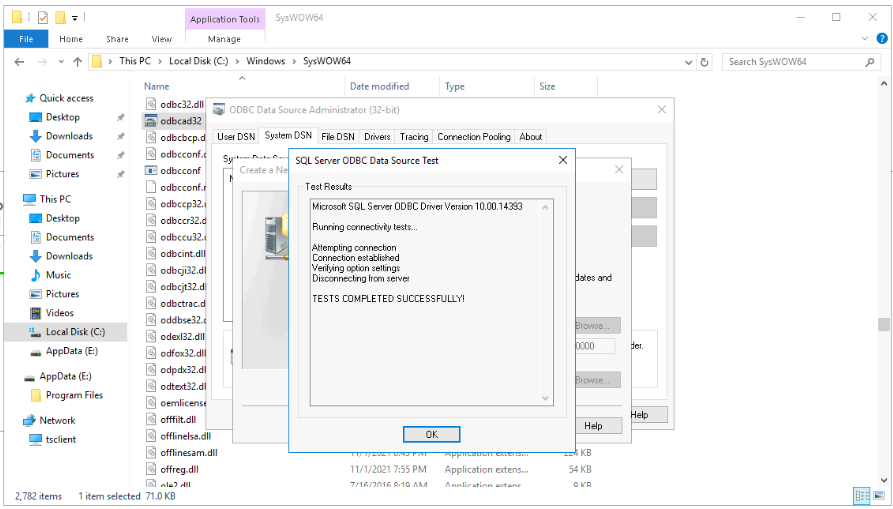Select This PC in the navigation pane
Viewport: 893px width, 509px height.
[55, 199]
